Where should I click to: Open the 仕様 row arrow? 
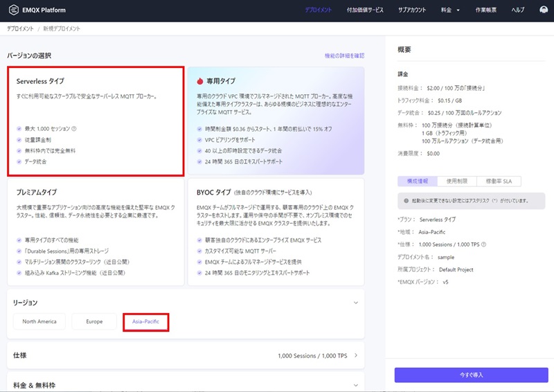356,355
